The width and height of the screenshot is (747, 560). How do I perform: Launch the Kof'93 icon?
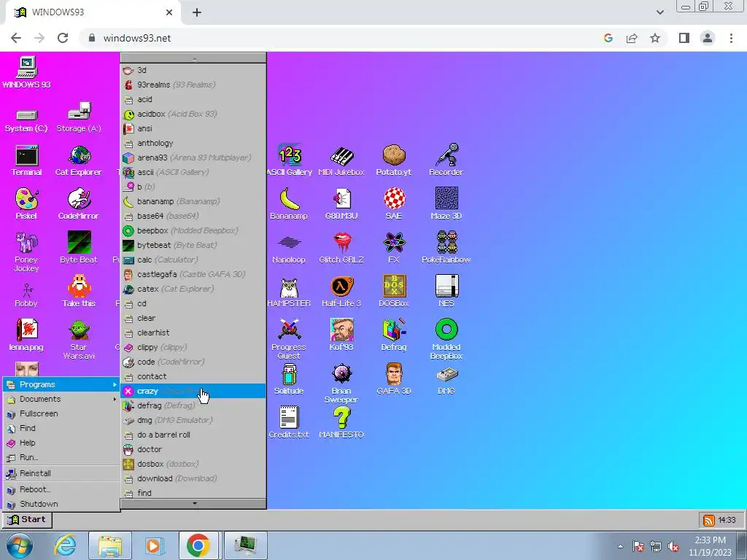tap(341, 335)
